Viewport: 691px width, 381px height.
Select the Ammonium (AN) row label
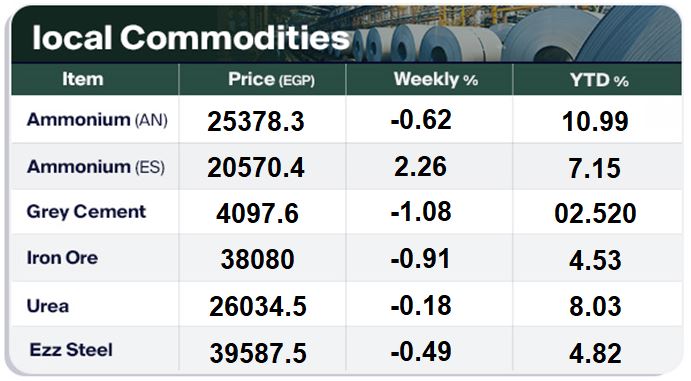(97, 120)
